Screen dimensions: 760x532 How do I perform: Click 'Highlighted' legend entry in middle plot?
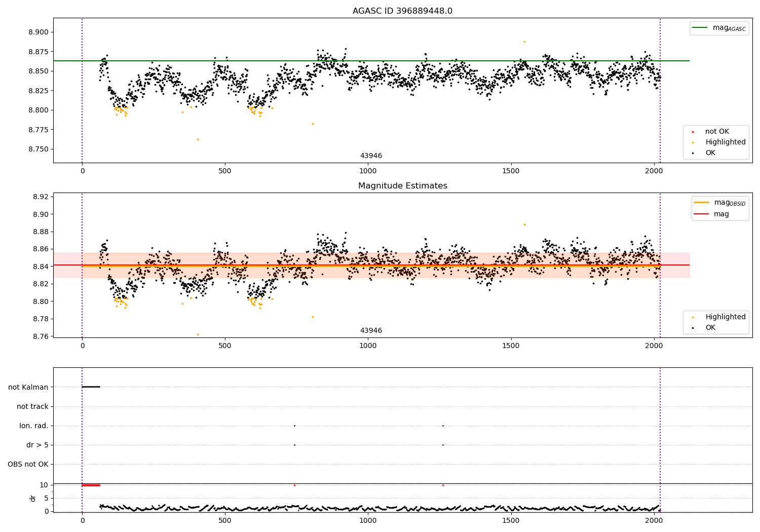(x=726, y=317)
